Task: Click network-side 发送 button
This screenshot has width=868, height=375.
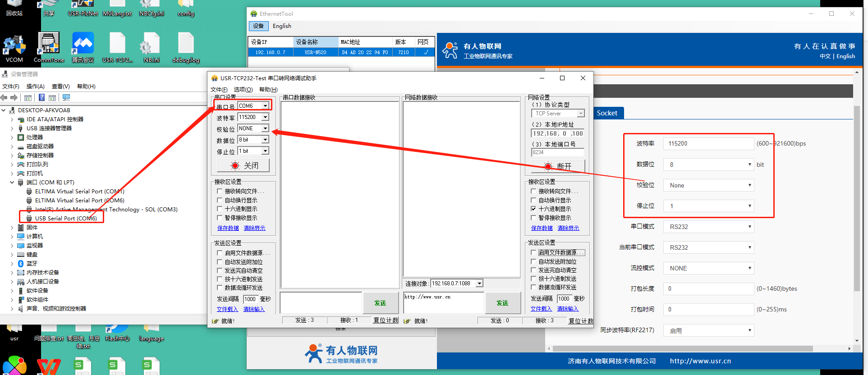Action: tap(502, 303)
